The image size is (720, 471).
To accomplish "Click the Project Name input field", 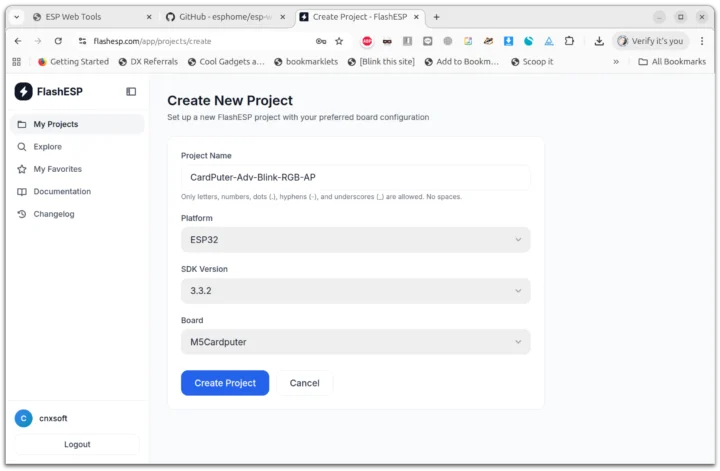I will 355,178.
